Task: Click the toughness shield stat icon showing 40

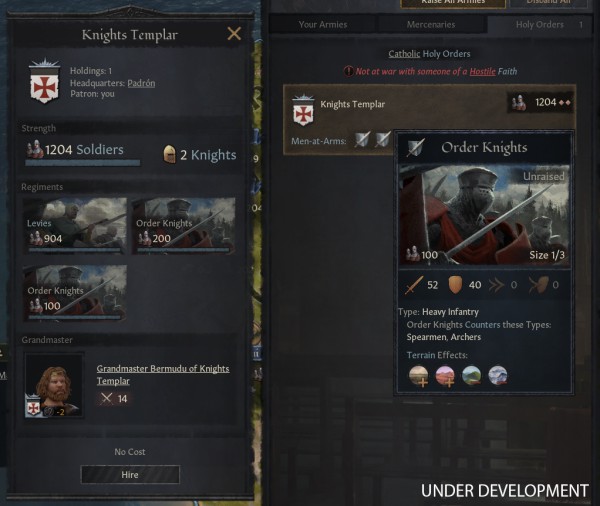Action: (455, 285)
